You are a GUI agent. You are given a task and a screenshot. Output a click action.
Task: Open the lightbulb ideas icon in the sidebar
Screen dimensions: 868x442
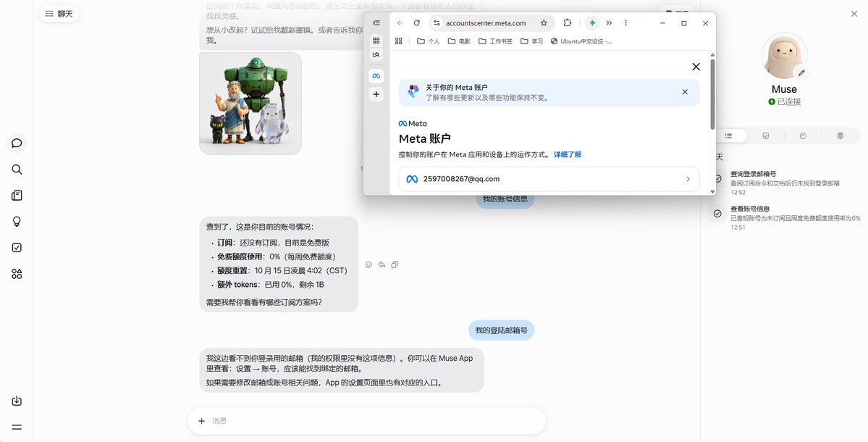click(x=17, y=222)
